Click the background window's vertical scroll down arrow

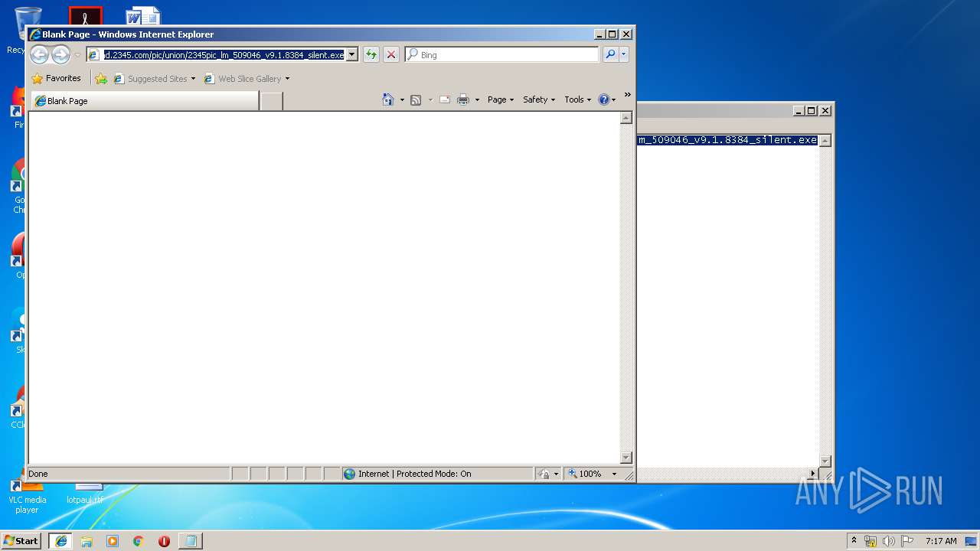pos(825,461)
